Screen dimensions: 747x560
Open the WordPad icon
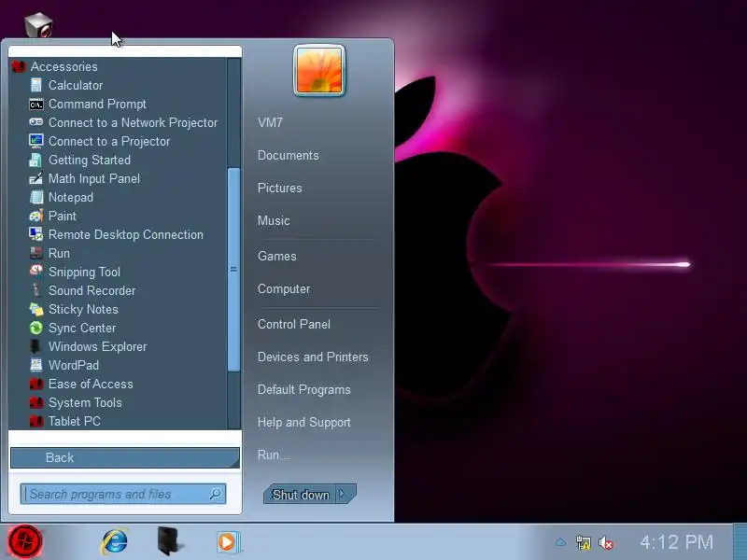pos(36,365)
